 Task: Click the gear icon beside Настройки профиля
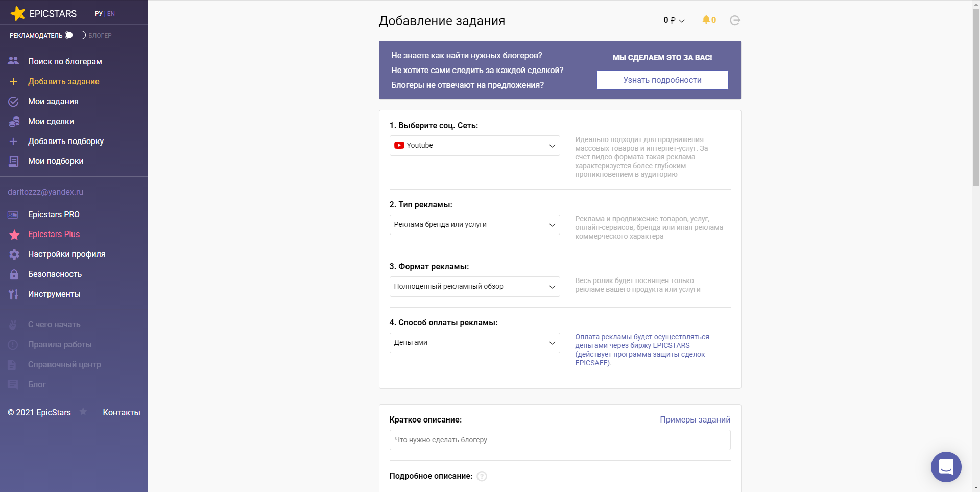(x=14, y=254)
